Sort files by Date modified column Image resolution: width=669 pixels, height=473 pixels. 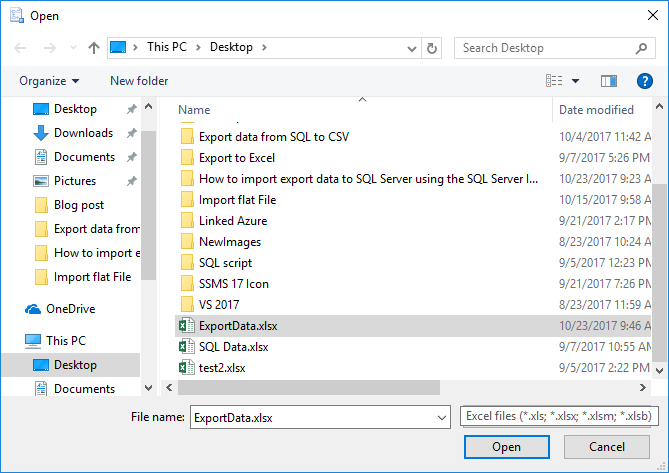596,110
